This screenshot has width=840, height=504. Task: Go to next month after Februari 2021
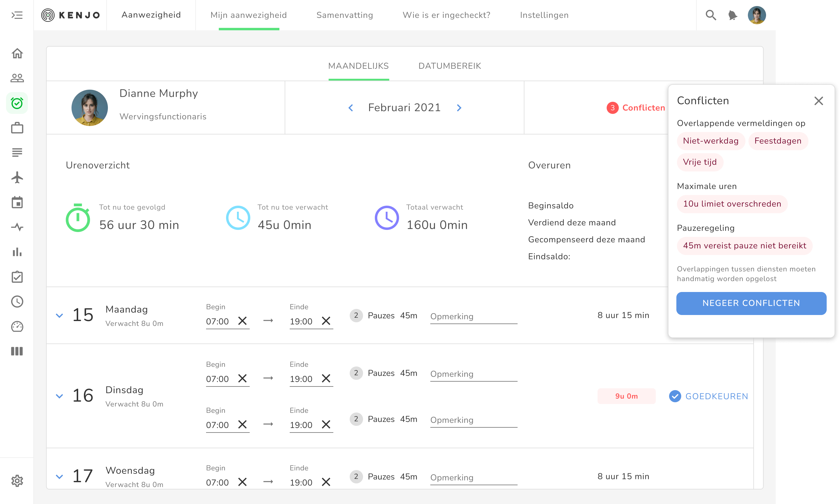click(x=459, y=108)
